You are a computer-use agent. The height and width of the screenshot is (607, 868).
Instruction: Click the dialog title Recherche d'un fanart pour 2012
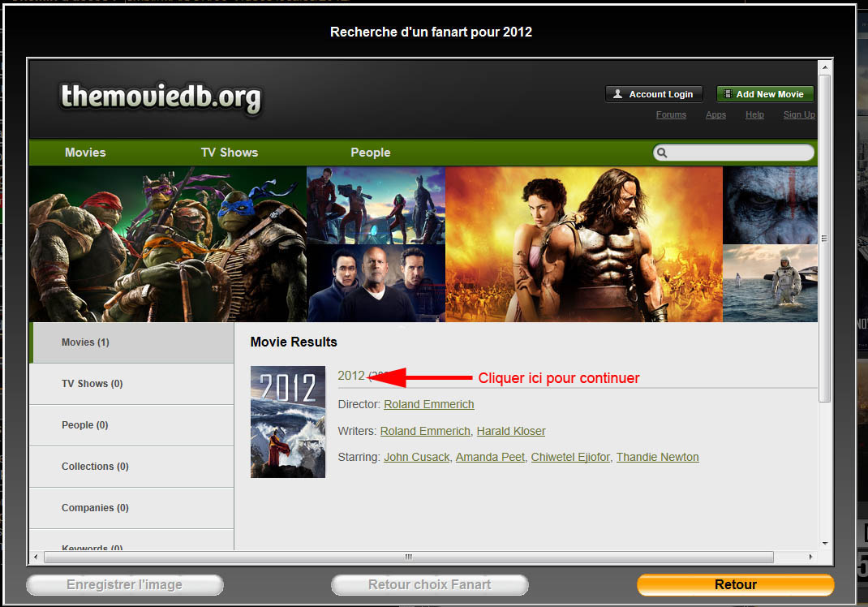(x=432, y=32)
